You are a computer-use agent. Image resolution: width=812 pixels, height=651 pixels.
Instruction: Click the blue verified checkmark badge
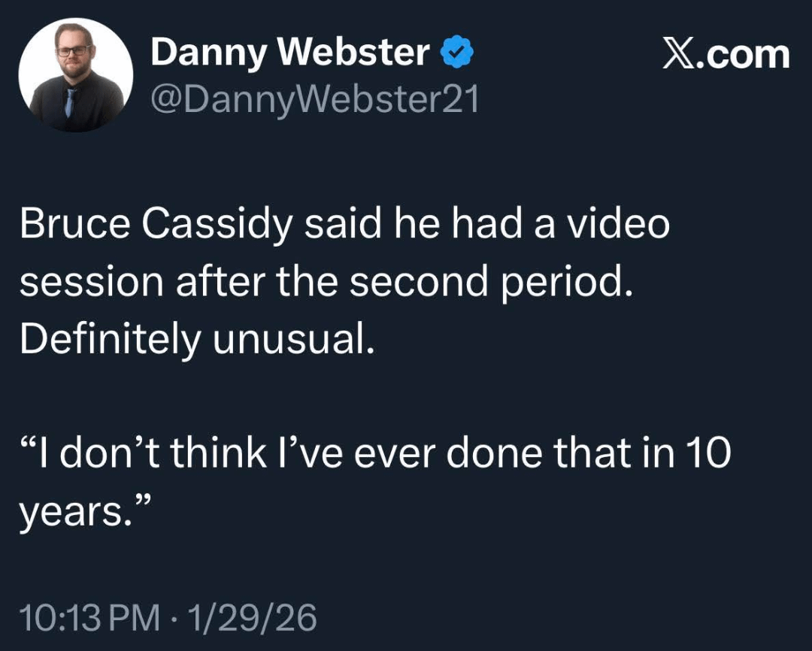[456, 54]
